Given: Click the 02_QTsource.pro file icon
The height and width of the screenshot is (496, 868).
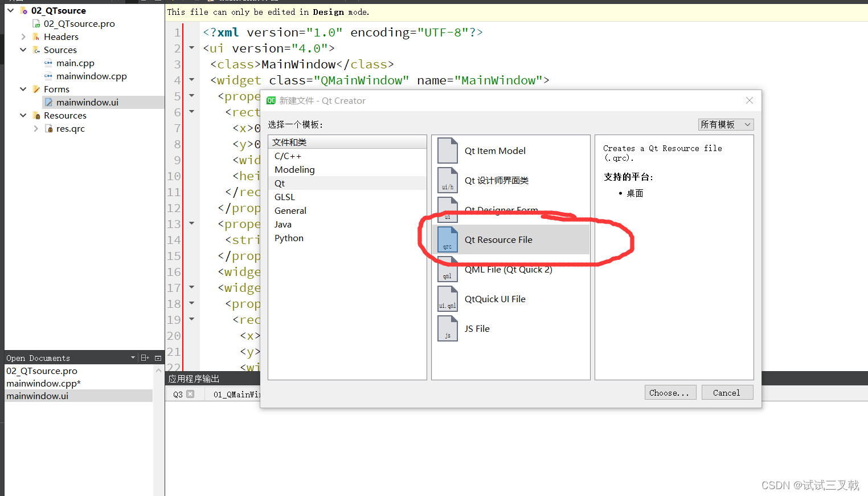Looking at the screenshot, I should pos(36,23).
